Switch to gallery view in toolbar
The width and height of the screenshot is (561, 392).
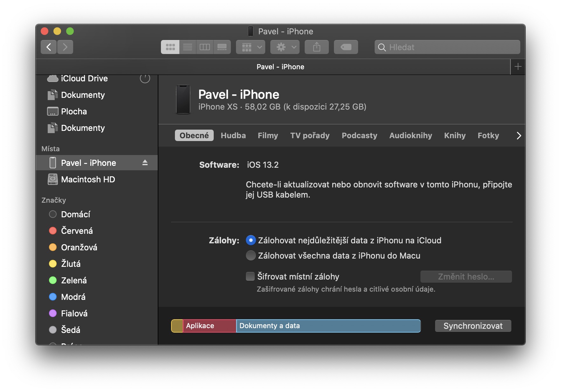(222, 47)
